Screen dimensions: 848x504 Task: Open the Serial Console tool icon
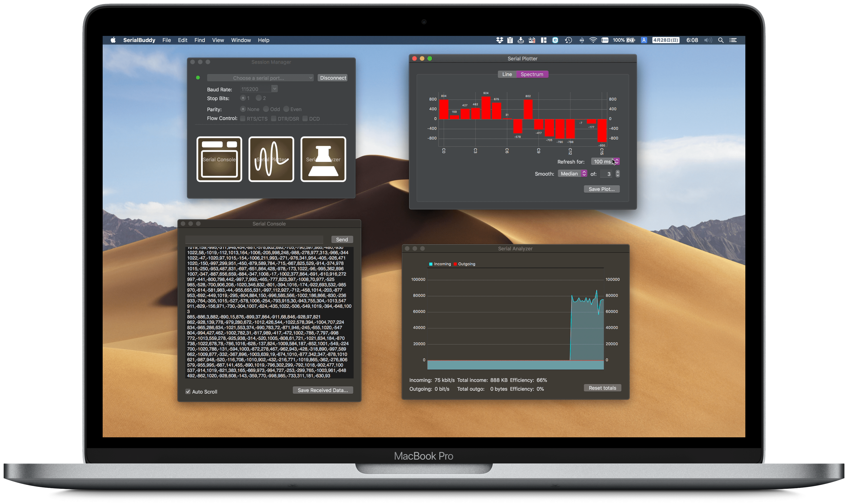click(x=219, y=159)
